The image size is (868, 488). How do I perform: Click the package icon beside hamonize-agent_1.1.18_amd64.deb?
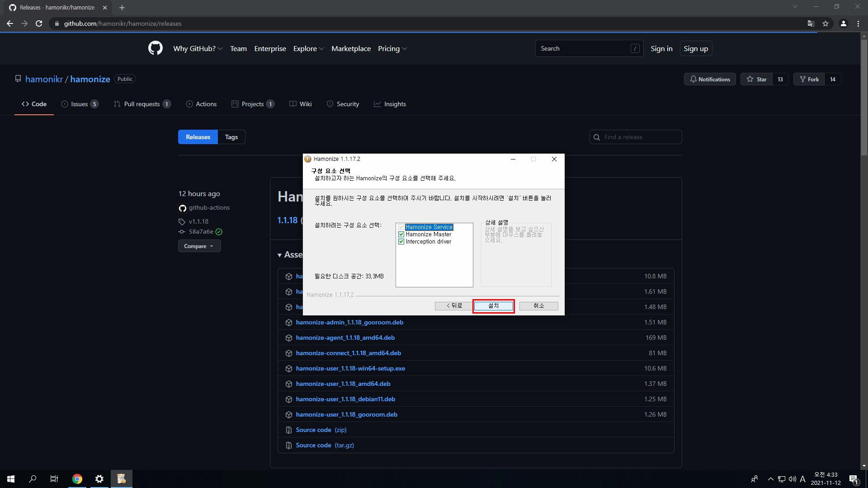[x=289, y=338]
